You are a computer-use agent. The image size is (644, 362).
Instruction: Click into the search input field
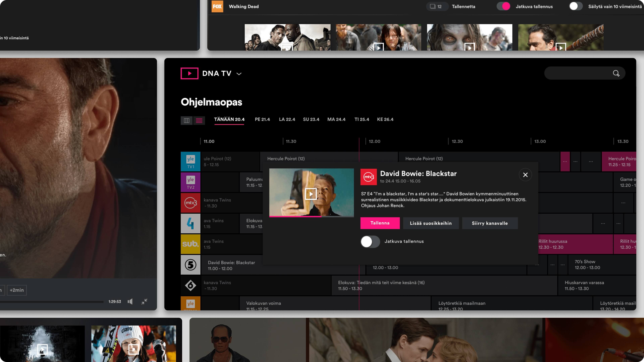pyautogui.click(x=584, y=73)
